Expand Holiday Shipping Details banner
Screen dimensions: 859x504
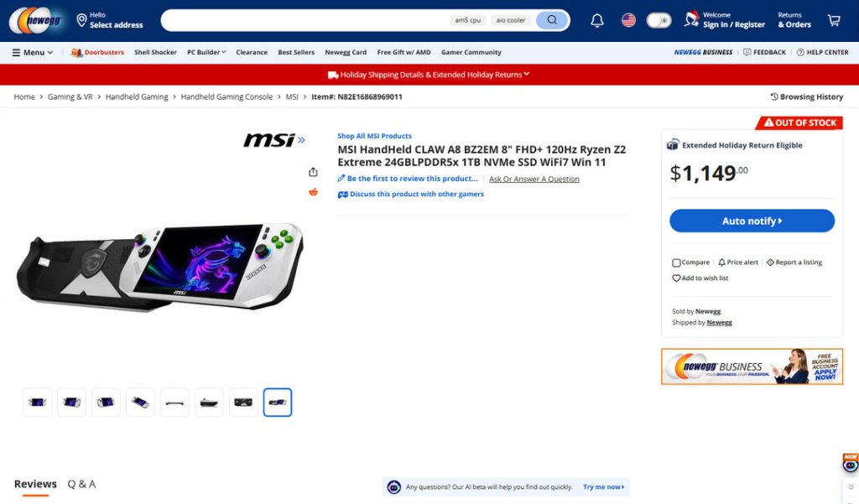coord(429,75)
